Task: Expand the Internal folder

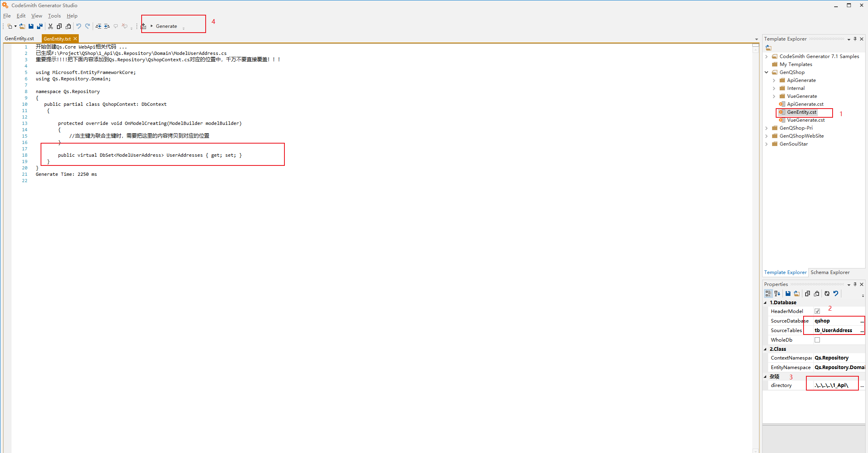Action: point(774,88)
